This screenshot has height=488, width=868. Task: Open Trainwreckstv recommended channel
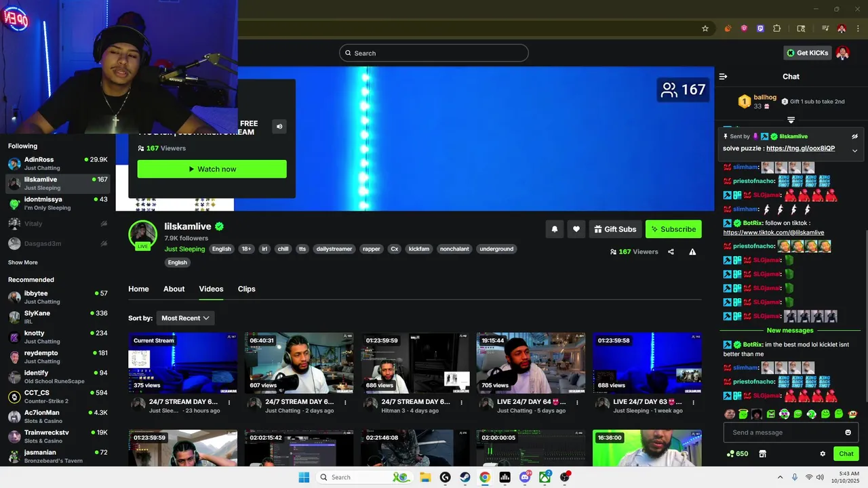click(x=58, y=436)
